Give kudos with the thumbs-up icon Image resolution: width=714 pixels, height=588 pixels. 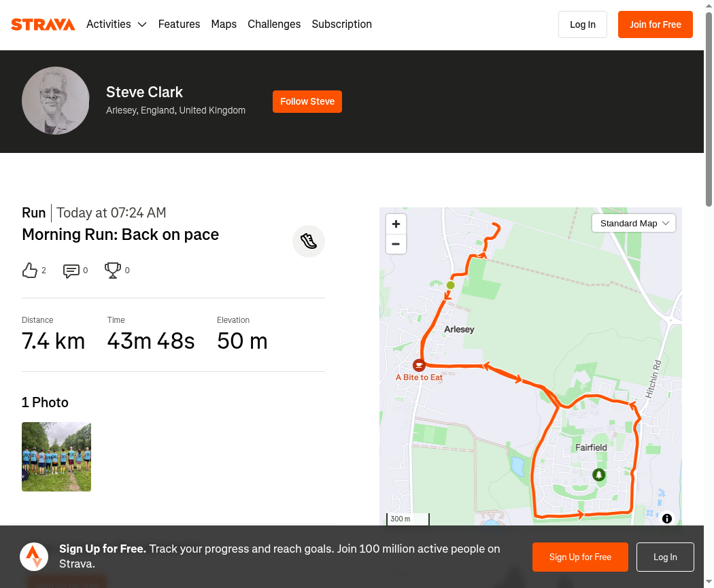tap(30, 271)
